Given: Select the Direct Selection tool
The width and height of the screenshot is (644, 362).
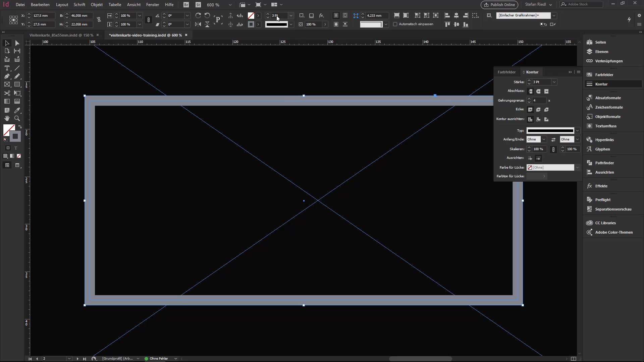Looking at the screenshot, I should point(17,43).
